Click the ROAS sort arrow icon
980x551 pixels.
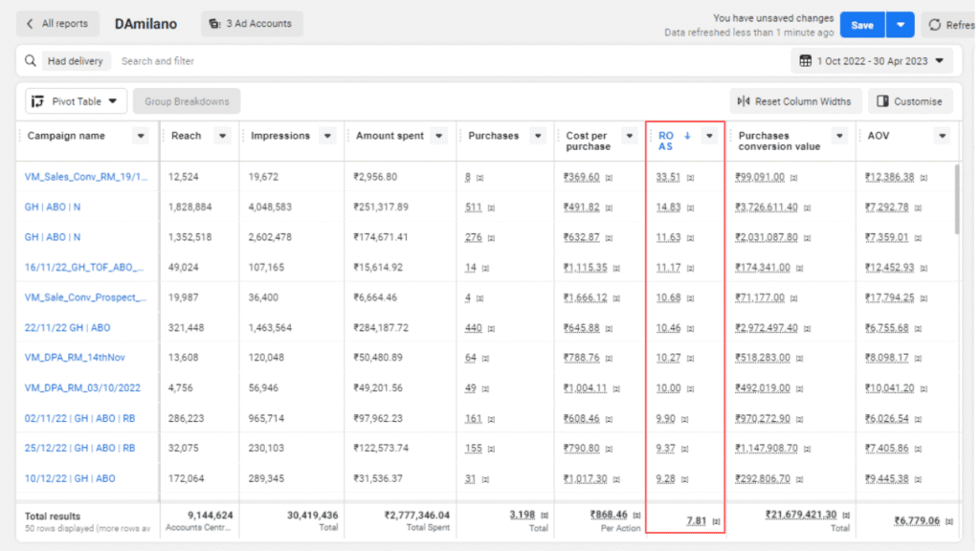tap(686, 136)
